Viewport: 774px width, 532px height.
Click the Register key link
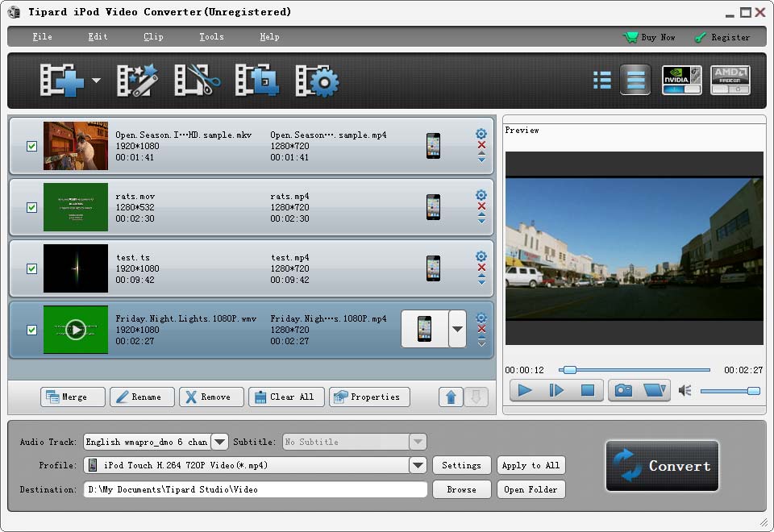pyautogui.click(x=722, y=37)
